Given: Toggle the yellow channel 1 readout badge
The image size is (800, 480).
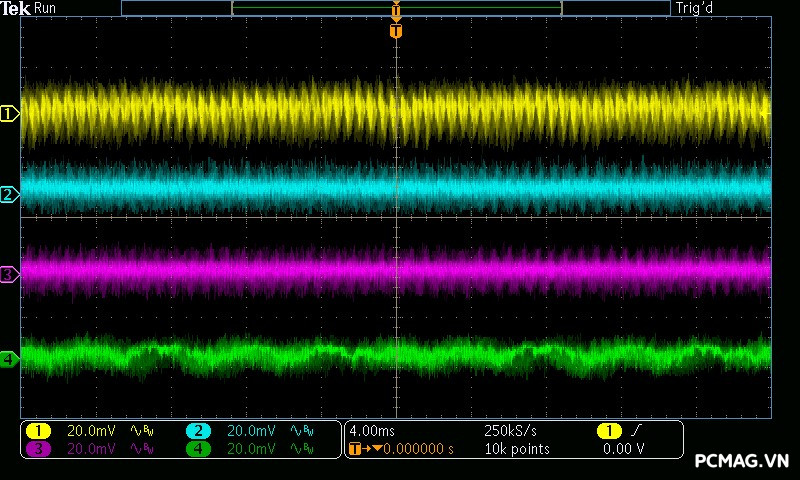Looking at the screenshot, I should click(38, 431).
